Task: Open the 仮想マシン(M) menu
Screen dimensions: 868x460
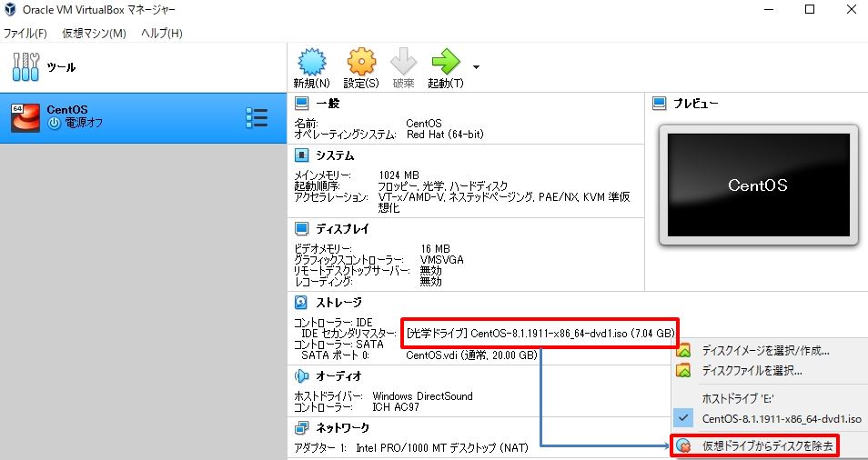Action: coord(94,33)
